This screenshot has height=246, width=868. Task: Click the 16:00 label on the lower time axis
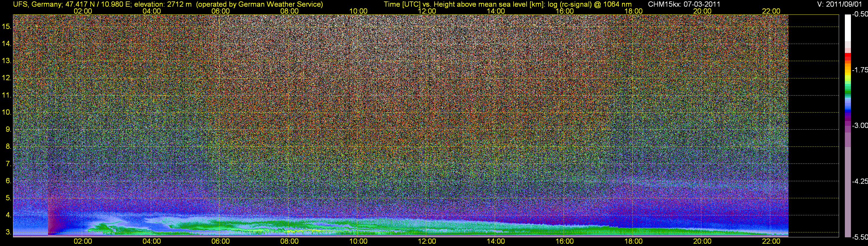point(565,241)
